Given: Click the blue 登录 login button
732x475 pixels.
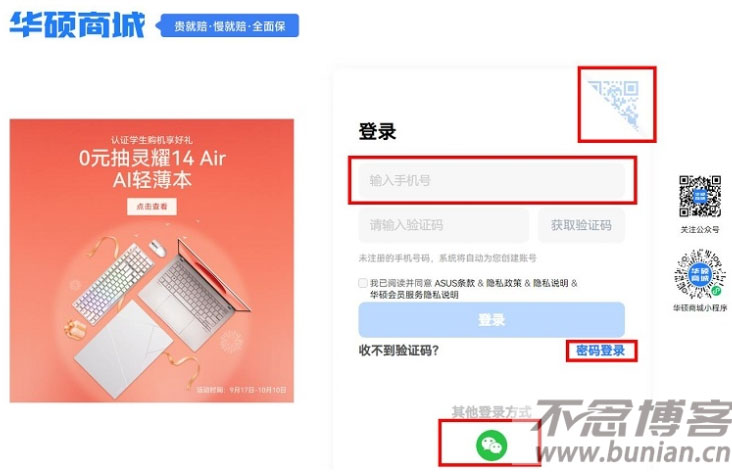Looking at the screenshot, I should (491, 320).
